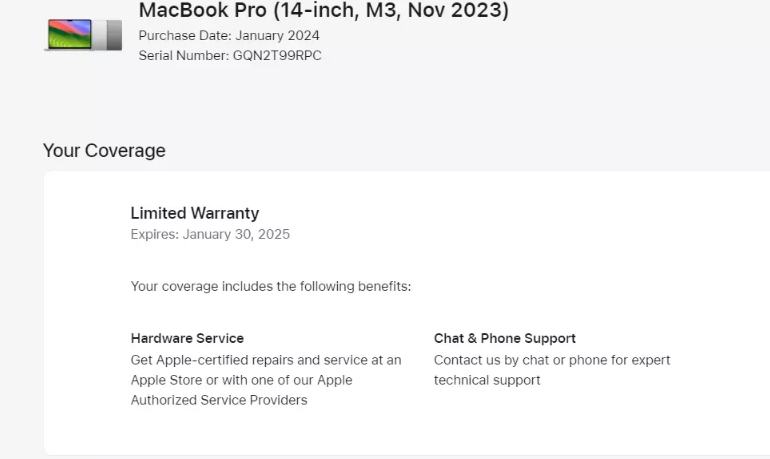The image size is (770, 459).
Task: Click the 'Get Apple-certified repairs' description line
Action: [x=266, y=360]
